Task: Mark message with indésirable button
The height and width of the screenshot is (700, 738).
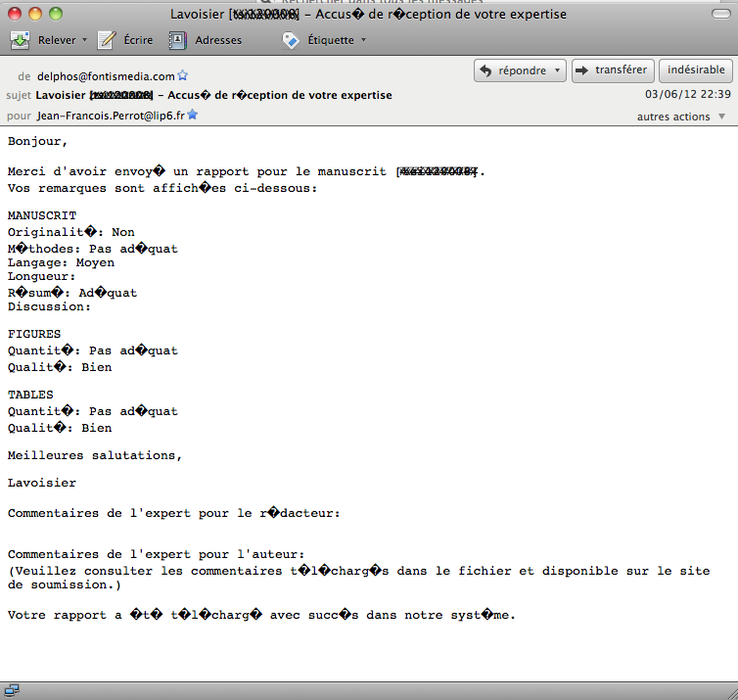Action: [x=696, y=70]
